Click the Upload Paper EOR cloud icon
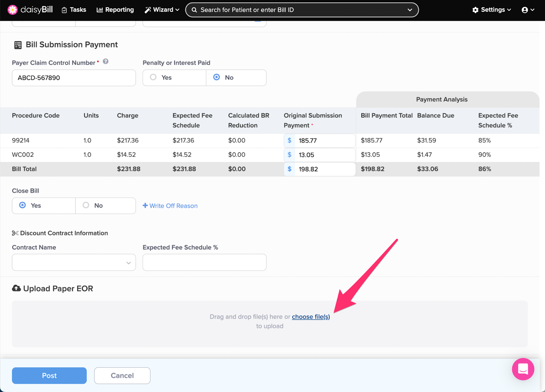Viewport: 545px width, 392px height. coord(16,288)
